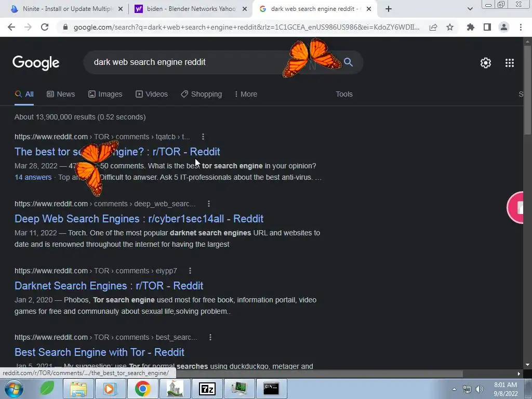532x399 pixels.
Task: View site info via the padlock icon
Action: 65,27
